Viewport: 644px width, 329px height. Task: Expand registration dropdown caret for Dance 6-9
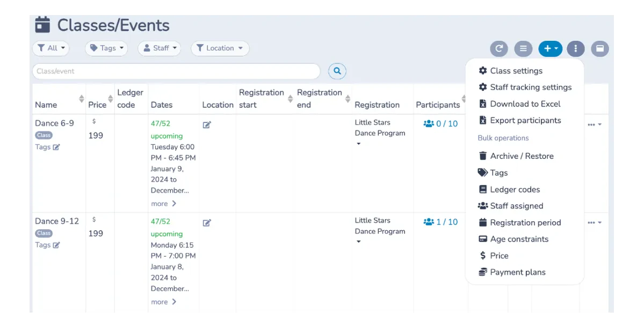click(x=359, y=144)
